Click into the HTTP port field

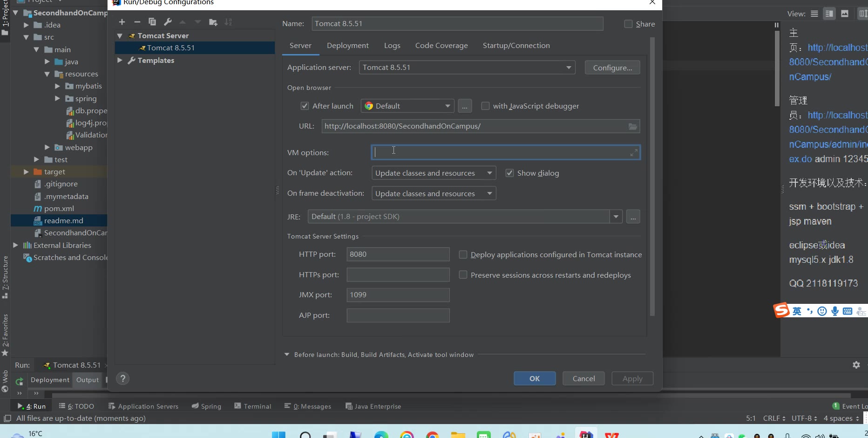tap(398, 254)
